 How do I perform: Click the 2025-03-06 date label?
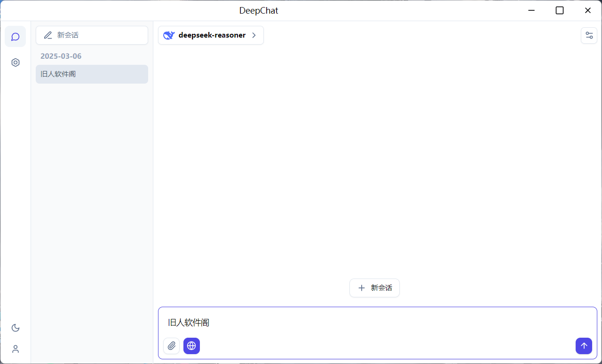pyautogui.click(x=61, y=56)
